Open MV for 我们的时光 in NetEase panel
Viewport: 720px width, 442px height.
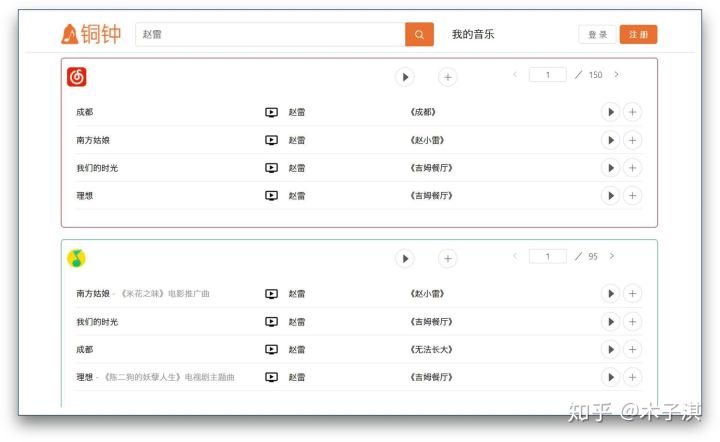[271, 168]
